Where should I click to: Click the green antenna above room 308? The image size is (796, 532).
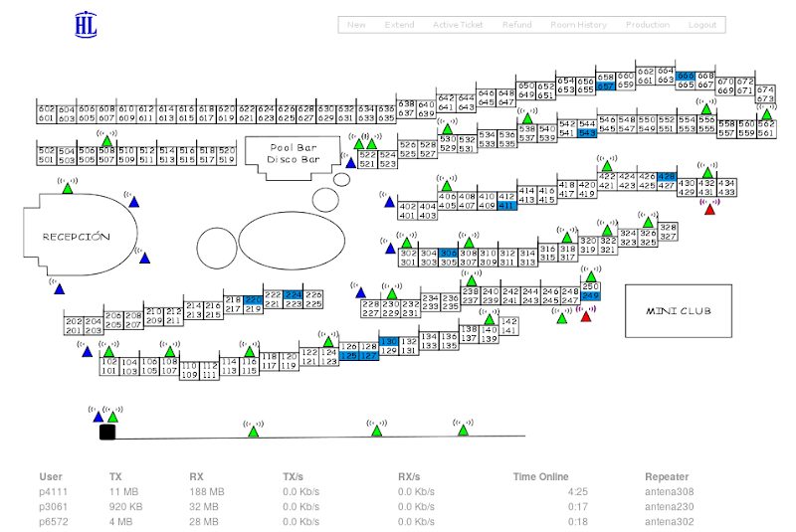466,242
